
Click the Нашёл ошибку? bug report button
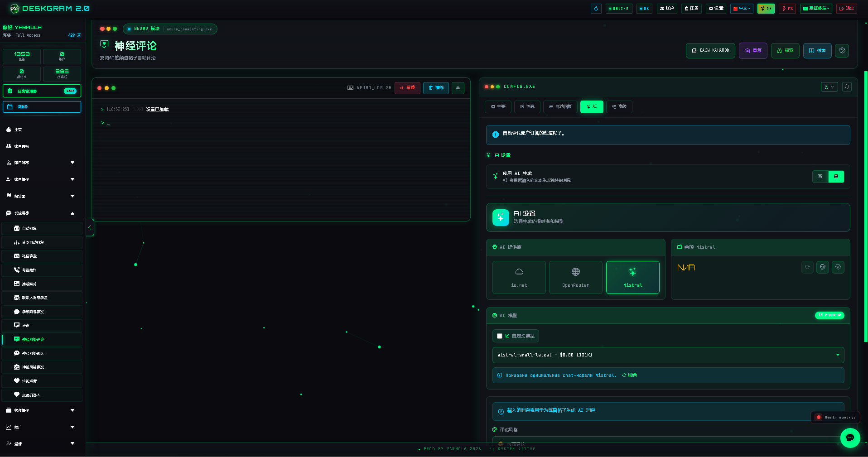[835, 417]
